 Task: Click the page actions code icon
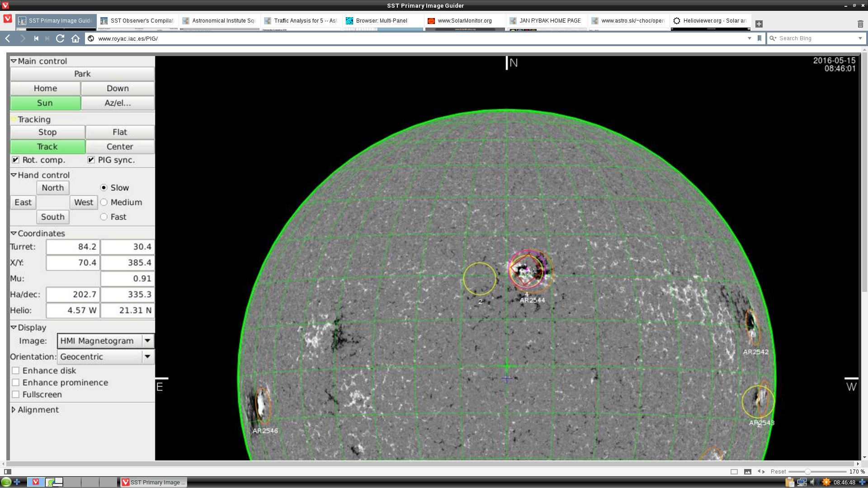pyautogui.click(x=761, y=471)
